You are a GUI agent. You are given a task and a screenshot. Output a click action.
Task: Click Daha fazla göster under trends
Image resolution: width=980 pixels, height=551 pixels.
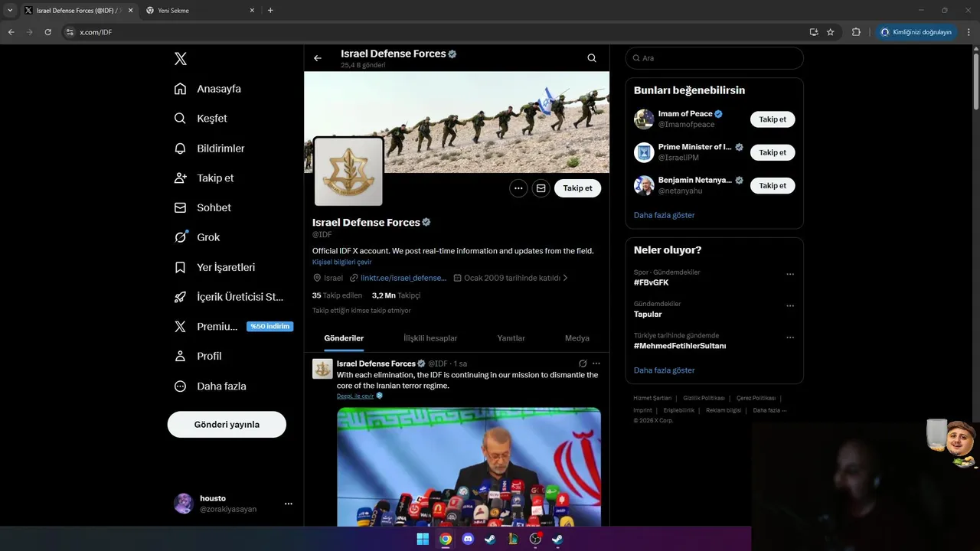click(664, 370)
